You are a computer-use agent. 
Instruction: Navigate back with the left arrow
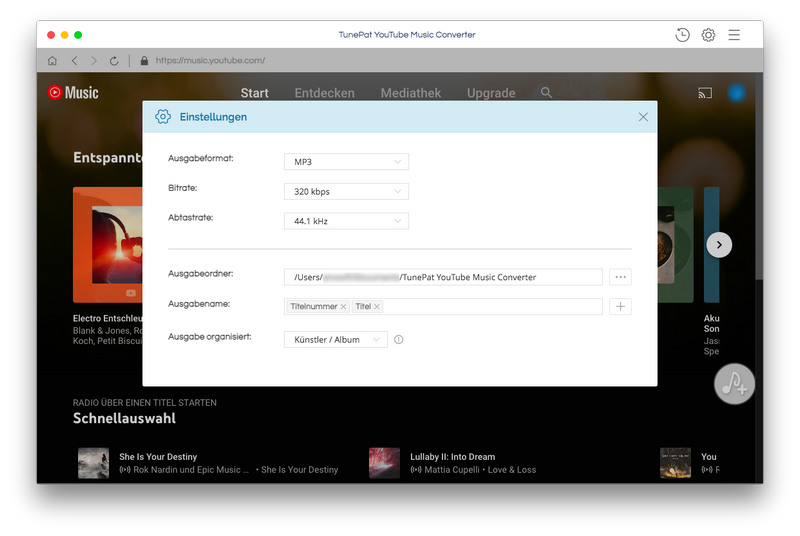point(74,61)
